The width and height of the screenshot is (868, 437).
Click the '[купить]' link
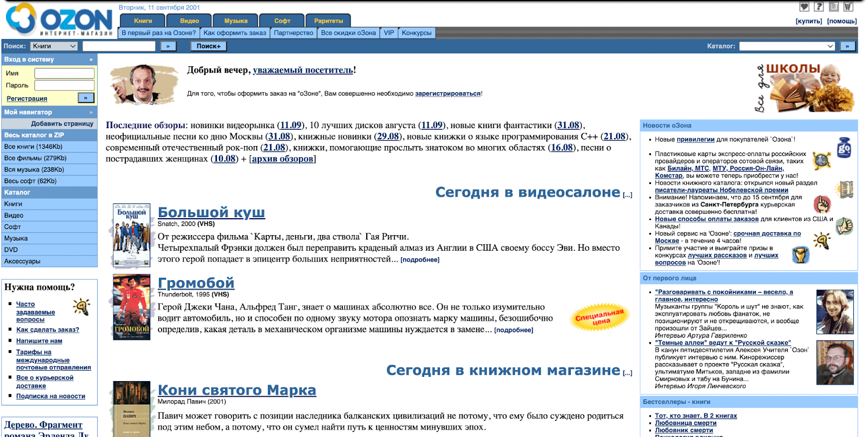click(x=809, y=21)
